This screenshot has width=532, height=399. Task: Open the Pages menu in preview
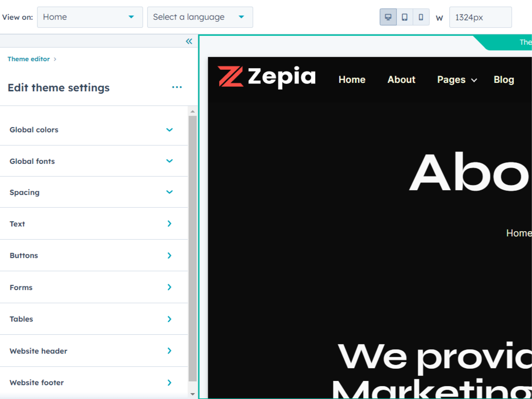click(x=456, y=80)
